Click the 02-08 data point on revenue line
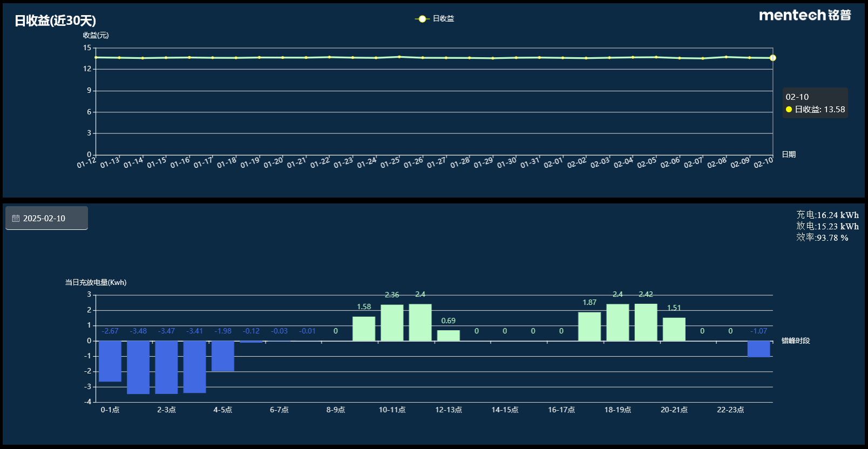 (726, 57)
